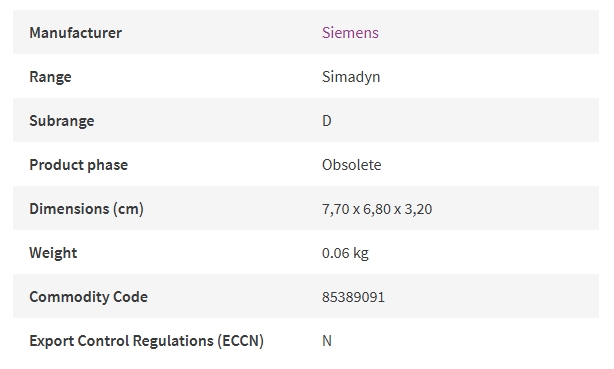This screenshot has height=369, width=614.
Task: Open the Siemens manufacturer link
Action: [350, 33]
